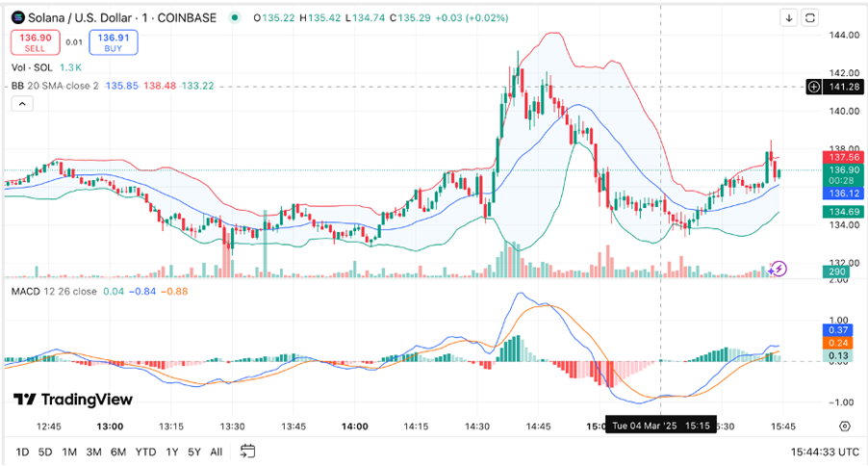Open the go-to-date calendar icon

coord(247,451)
